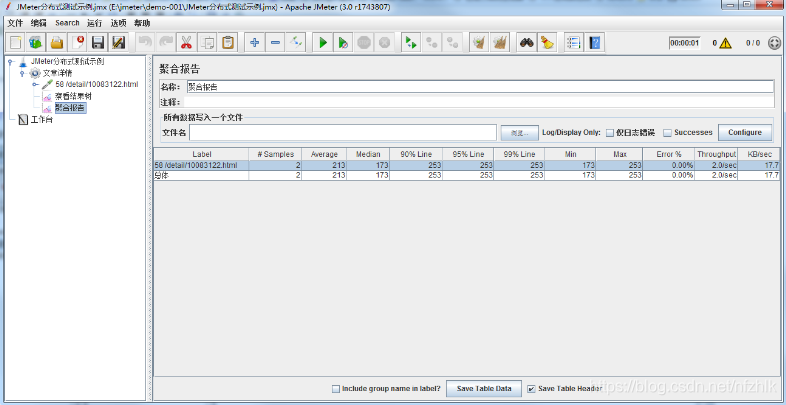Focus the 注释 comments field
Screen dimensions: 786x405
point(479,102)
